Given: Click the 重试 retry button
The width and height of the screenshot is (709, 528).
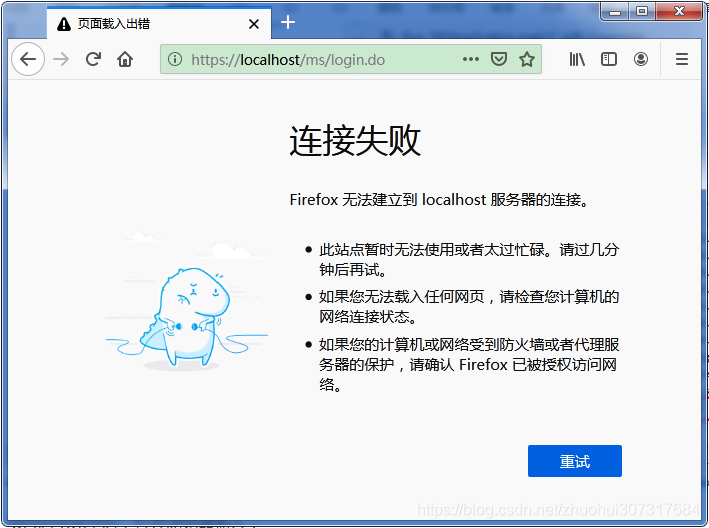Looking at the screenshot, I should pyautogui.click(x=575, y=461).
